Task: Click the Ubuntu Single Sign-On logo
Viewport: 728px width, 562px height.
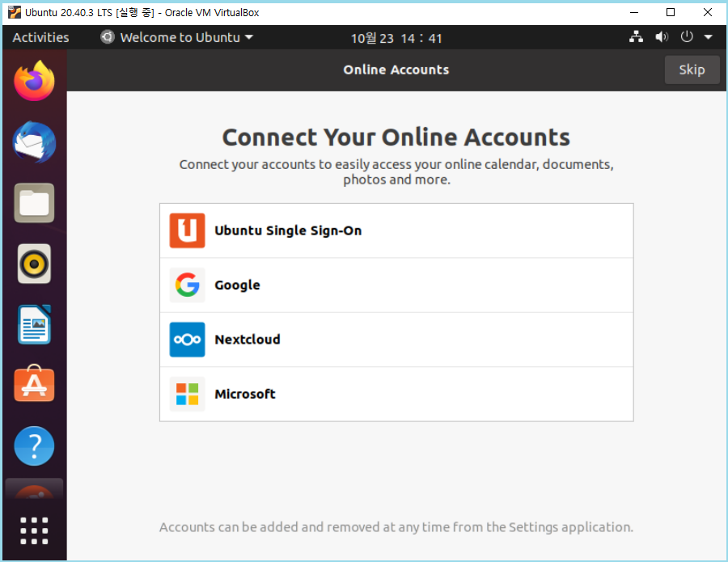Action: 187,230
